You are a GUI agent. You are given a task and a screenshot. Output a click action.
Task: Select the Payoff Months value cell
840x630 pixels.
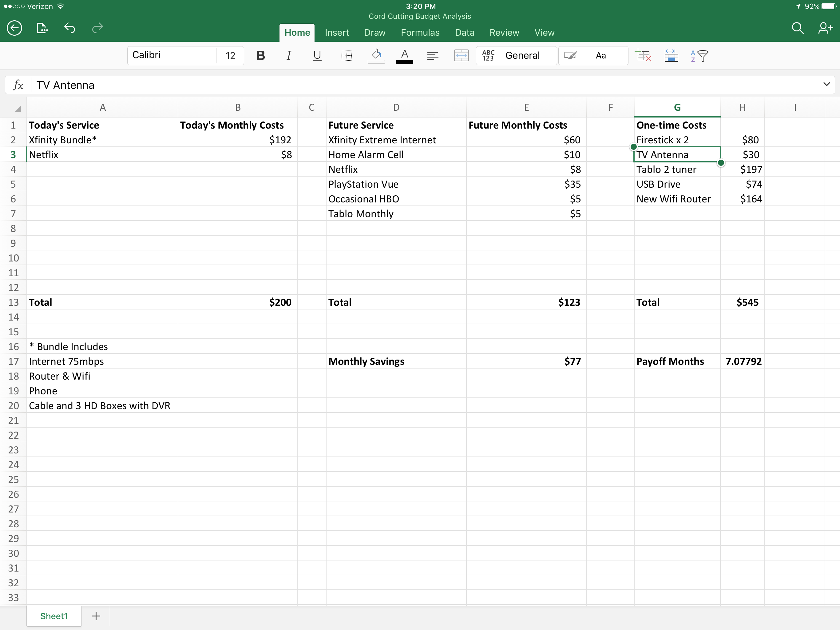(743, 361)
